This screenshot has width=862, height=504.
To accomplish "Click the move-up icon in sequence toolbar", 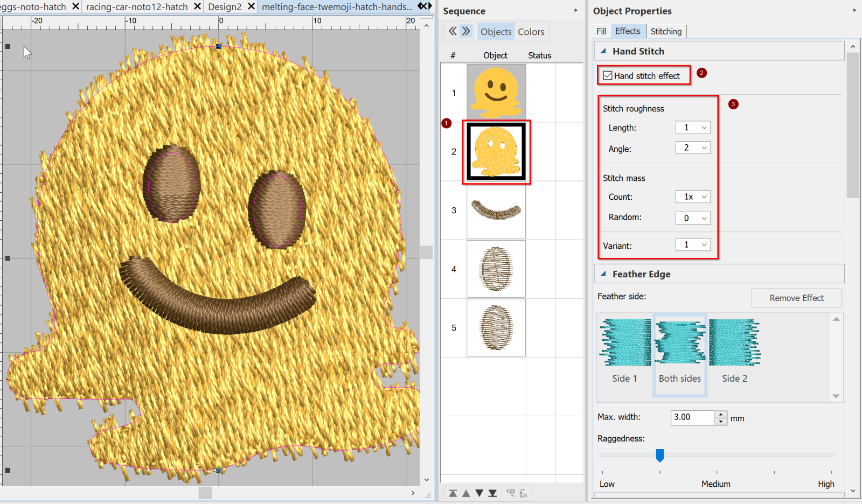I will (x=467, y=492).
